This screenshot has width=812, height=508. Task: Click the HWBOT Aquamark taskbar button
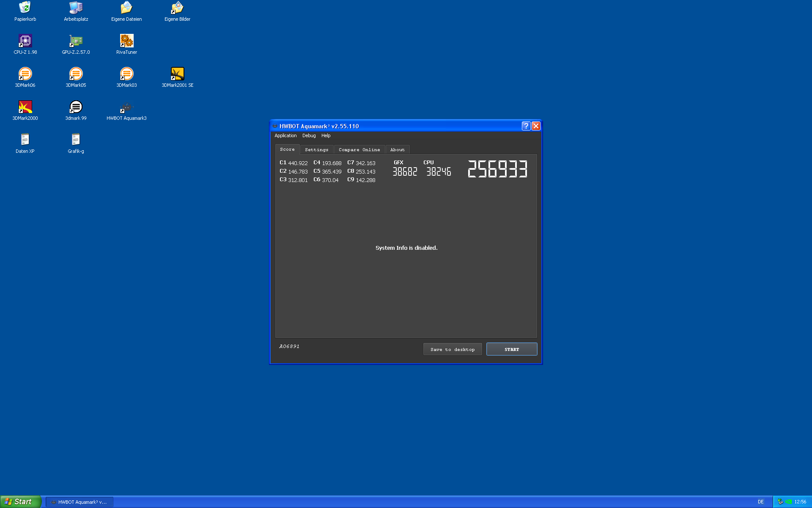[80, 502]
